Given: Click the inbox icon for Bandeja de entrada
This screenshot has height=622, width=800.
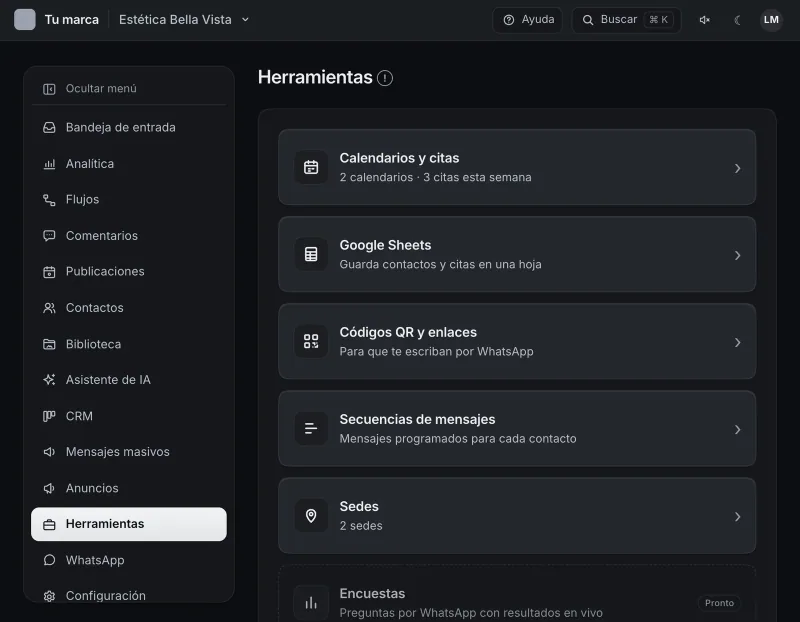Looking at the screenshot, I should point(49,128).
